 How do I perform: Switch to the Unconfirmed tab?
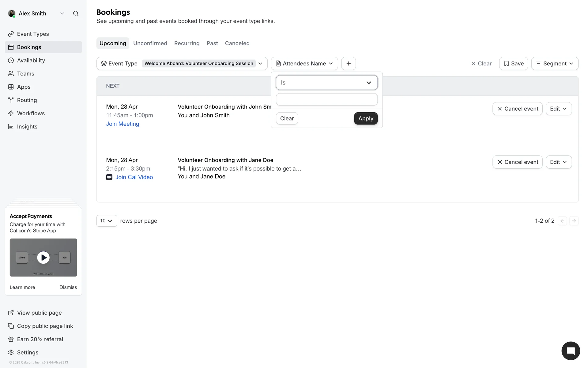[150, 43]
